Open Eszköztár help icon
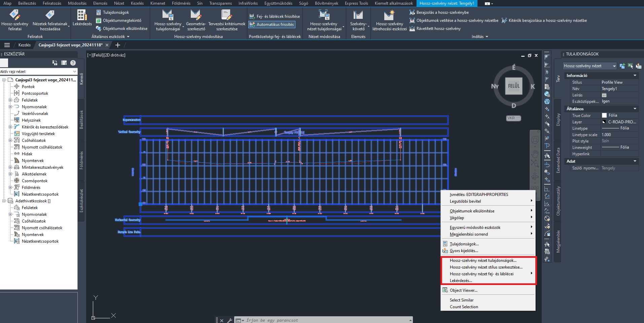Image resolution: width=644 pixels, height=323 pixels. pyautogui.click(x=73, y=63)
